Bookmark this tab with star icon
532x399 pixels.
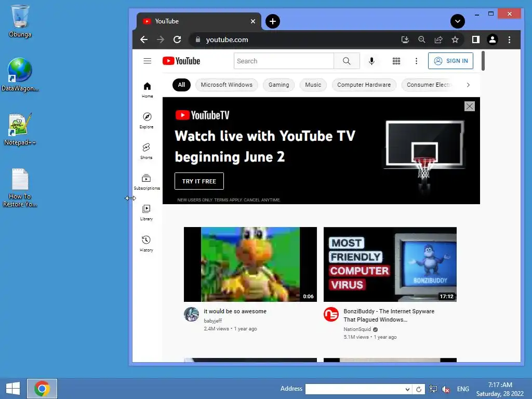click(455, 39)
